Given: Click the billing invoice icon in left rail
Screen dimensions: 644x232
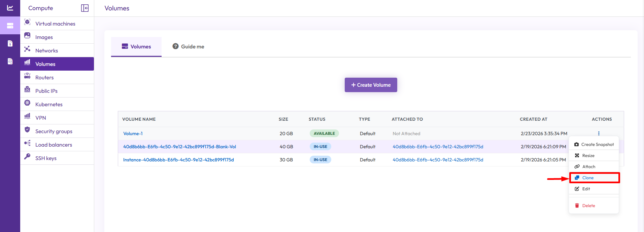Looking at the screenshot, I should point(10,43).
